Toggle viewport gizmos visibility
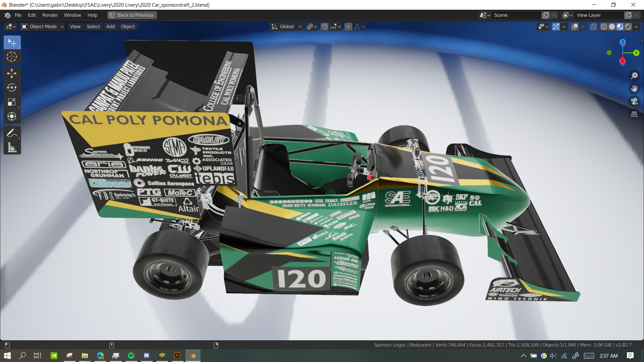Image resolution: width=644 pixels, height=362 pixels. [556, 26]
